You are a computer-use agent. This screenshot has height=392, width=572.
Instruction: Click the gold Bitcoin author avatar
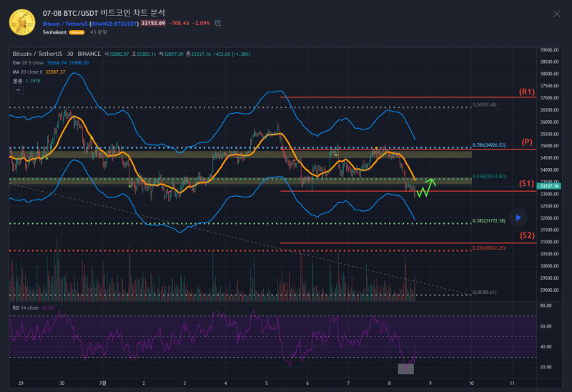[23, 22]
